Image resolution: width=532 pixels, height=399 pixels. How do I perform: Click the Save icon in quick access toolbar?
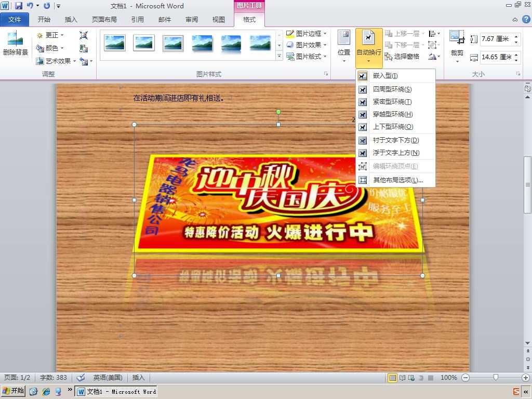[x=18, y=6]
